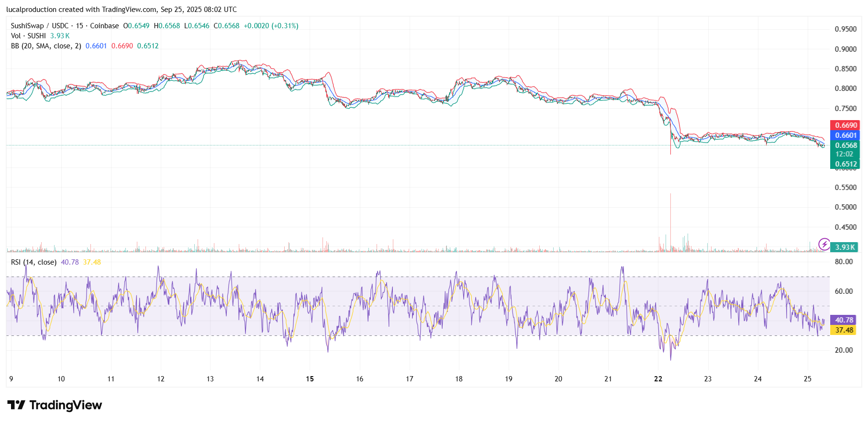Click the TradingView logo at bottom
The width and height of the screenshot is (868, 423).
pos(55,405)
